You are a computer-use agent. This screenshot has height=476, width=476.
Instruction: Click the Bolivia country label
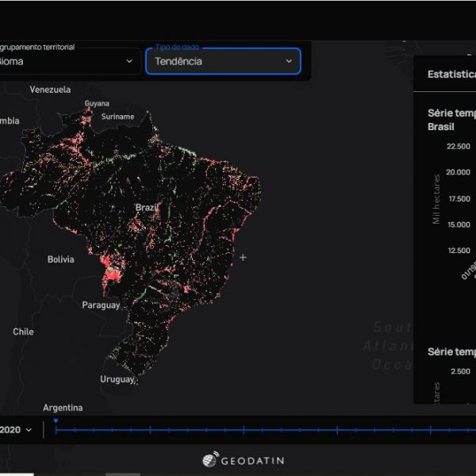click(60, 259)
